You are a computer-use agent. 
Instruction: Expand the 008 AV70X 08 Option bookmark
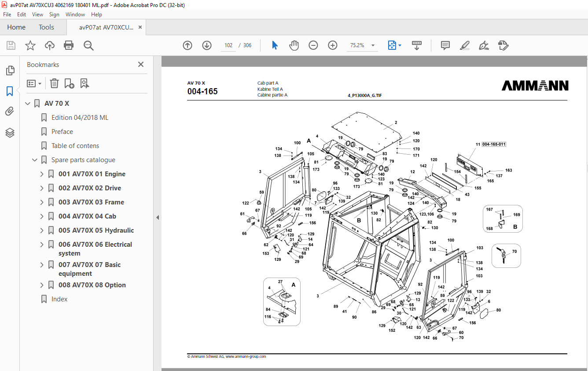click(x=42, y=285)
